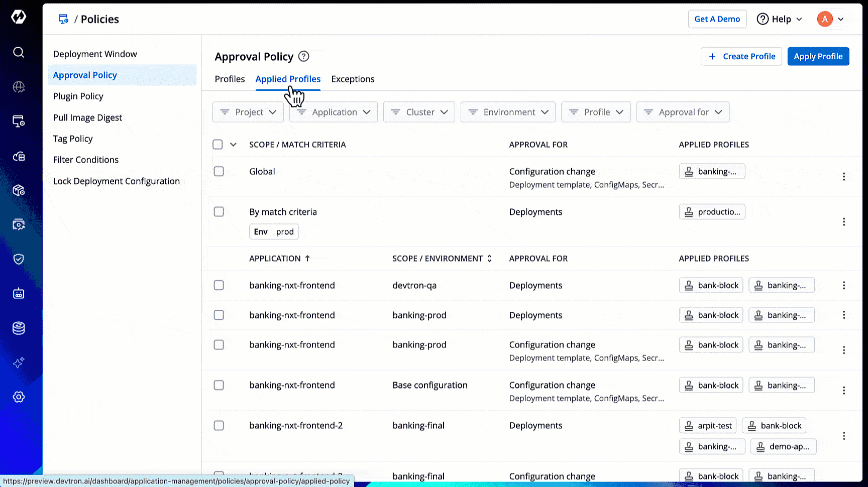Screen dimensions: 868x487
Task: Open settings gear icon in sidebar
Action: (19, 397)
